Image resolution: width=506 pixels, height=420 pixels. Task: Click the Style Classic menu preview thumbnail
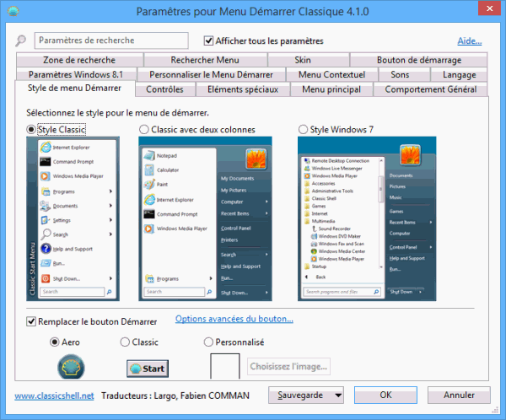[x=73, y=219]
